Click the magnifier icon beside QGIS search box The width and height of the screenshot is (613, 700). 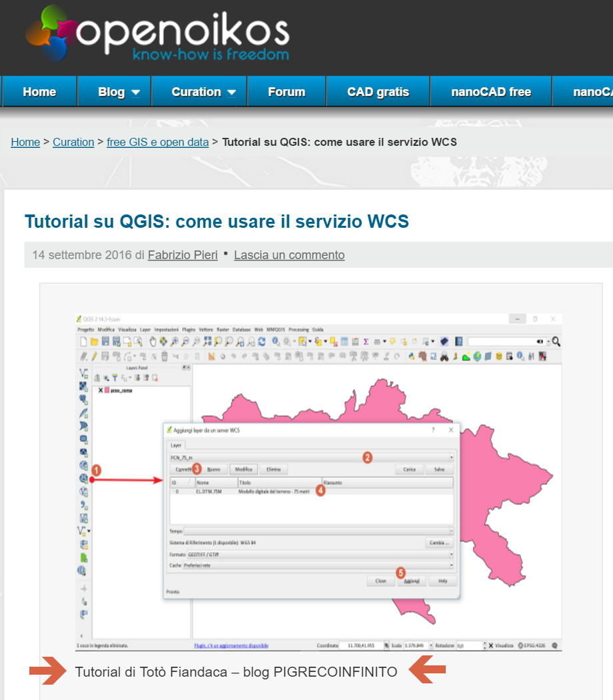tap(556, 342)
